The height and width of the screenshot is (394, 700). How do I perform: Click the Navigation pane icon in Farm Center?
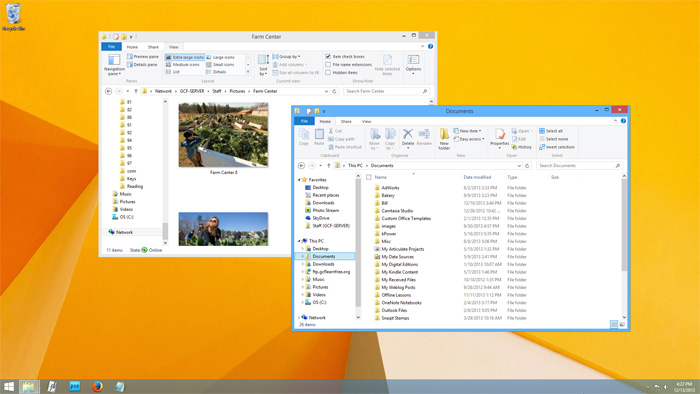pos(114,64)
